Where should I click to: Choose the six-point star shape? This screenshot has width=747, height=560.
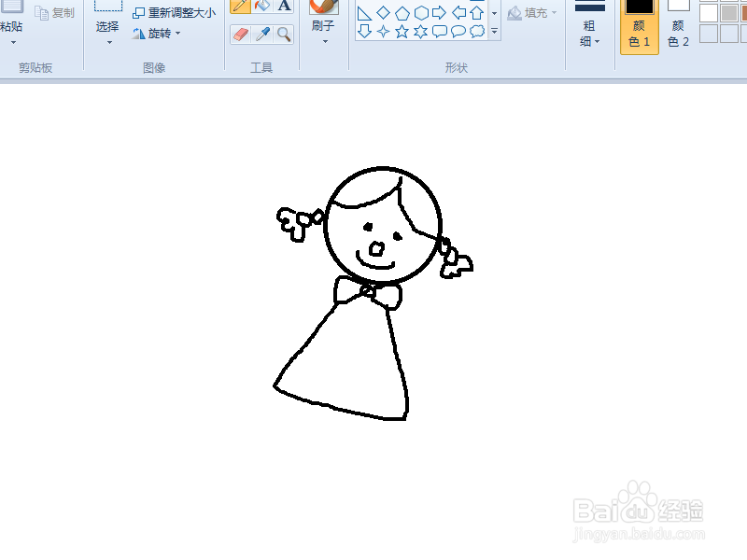coord(421,32)
